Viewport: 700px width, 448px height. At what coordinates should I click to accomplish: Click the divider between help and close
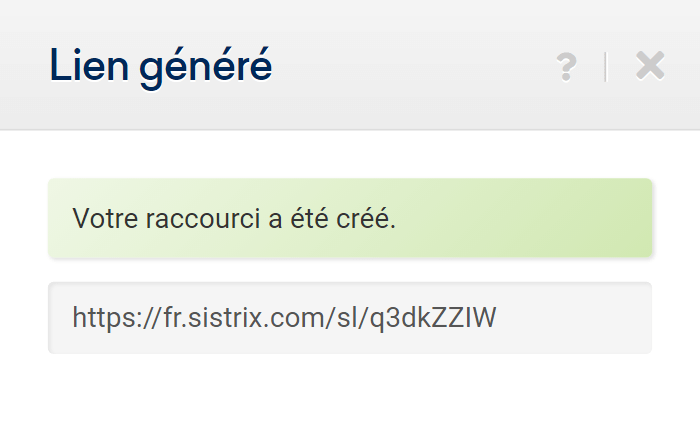[x=606, y=67]
